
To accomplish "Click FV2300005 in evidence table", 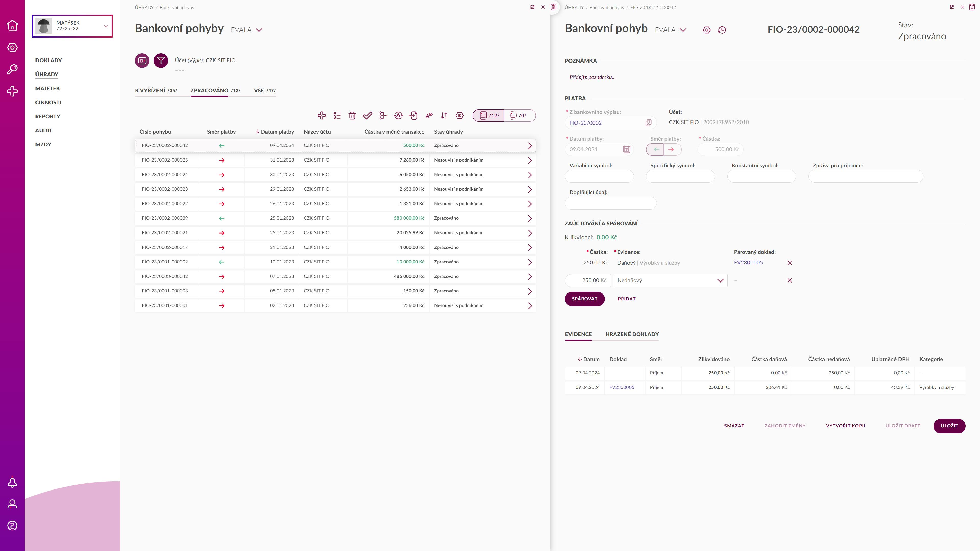I will 622,387.
